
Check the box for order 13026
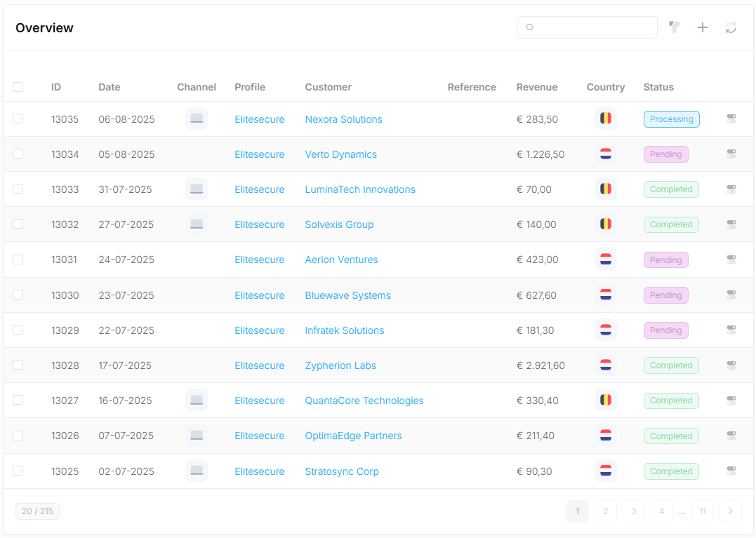tap(18, 436)
